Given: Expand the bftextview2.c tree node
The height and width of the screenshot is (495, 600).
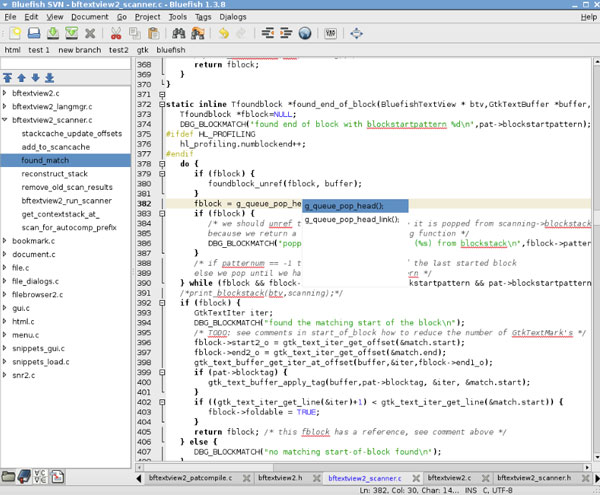Looking at the screenshot, I should (x=6, y=93).
